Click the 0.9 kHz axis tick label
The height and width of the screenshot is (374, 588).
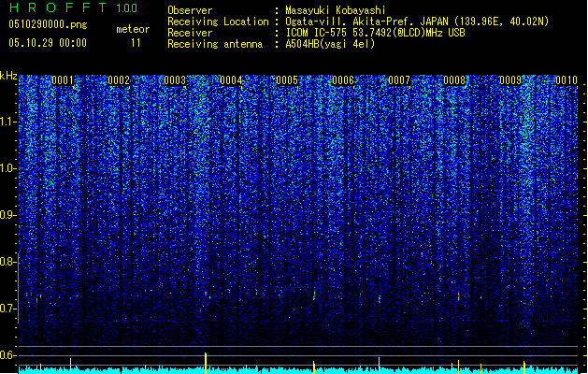(x=7, y=215)
